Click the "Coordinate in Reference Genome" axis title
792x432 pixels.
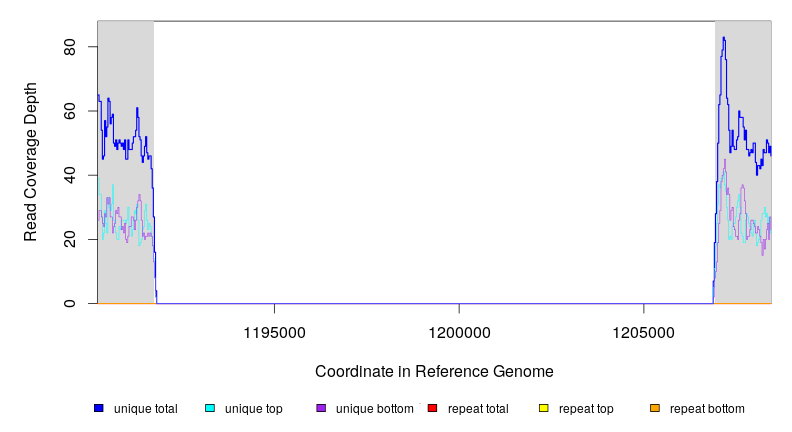click(x=434, y=371)
